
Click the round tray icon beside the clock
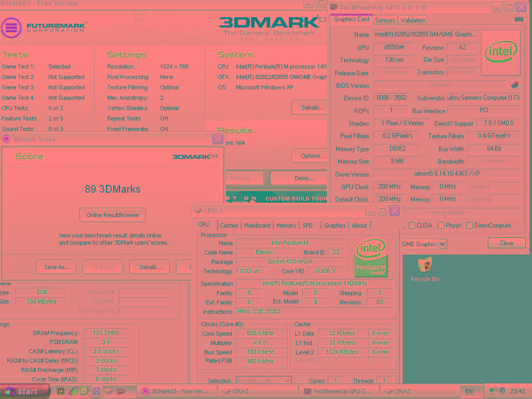click(502, 391)
